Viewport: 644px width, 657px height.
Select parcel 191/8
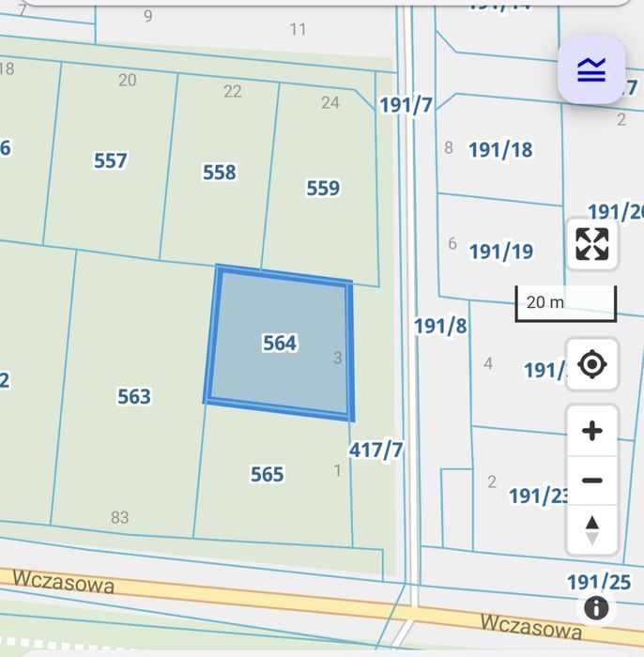(440, 326)
